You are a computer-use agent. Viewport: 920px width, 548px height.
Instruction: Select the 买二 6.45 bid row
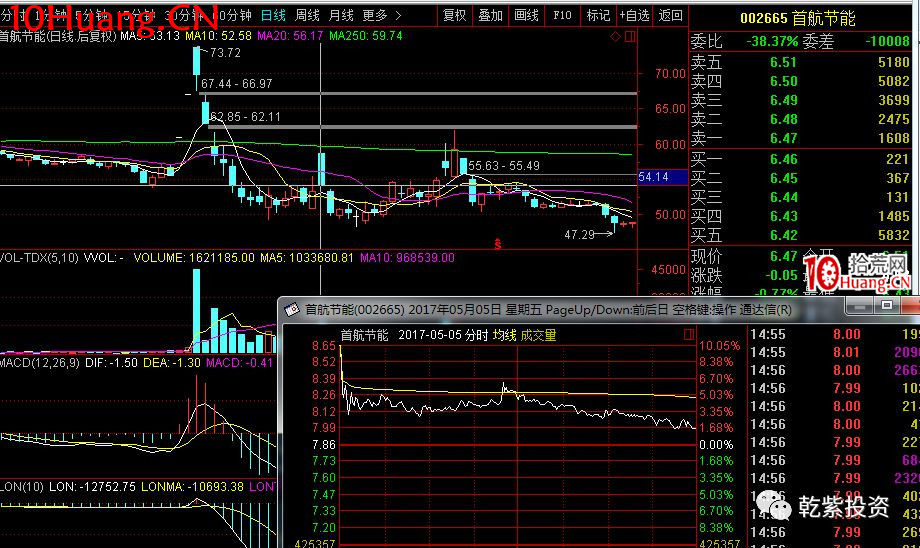point(800,178)
